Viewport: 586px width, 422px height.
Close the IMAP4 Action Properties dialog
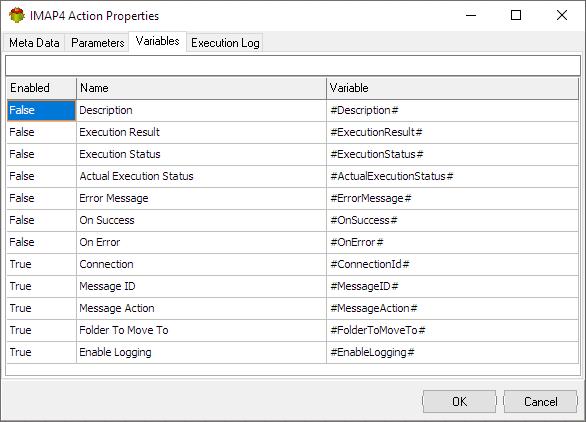click(x=561, y=15)
